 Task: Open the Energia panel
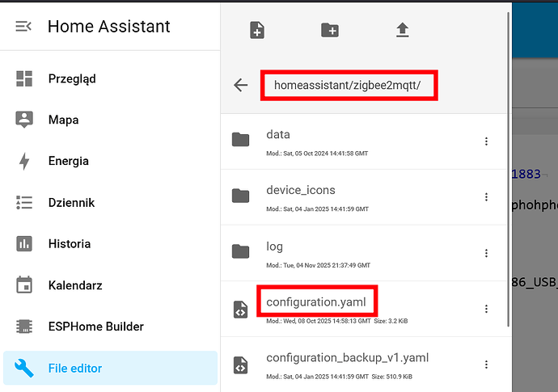(x=68, y=161)
